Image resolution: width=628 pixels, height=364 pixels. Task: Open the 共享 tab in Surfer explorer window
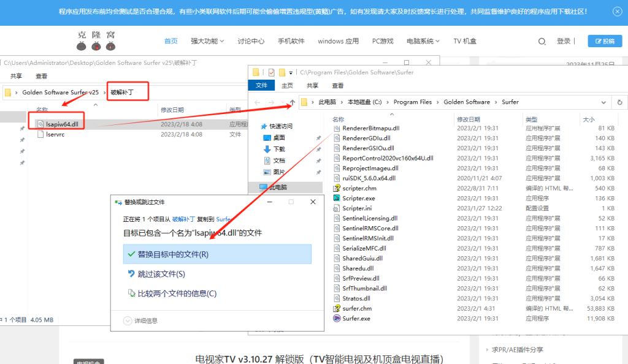[312, 86]
